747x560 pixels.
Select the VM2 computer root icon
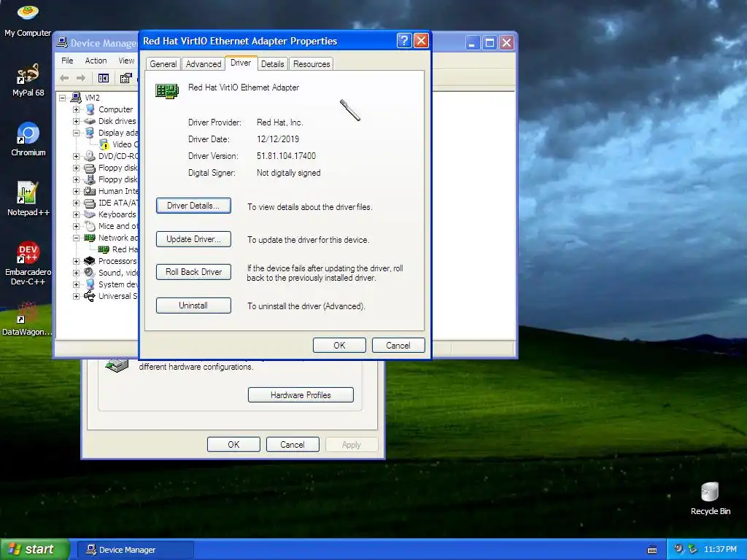pyautogui.click(x=76, y=98)
